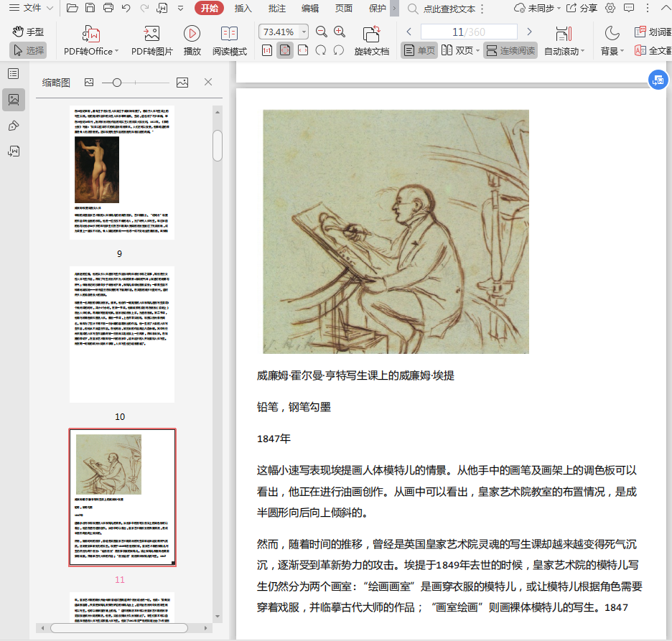Enter 阅读模式 reading mode
The height and width of the screenshot is (641, 672).
pos(230,41)
